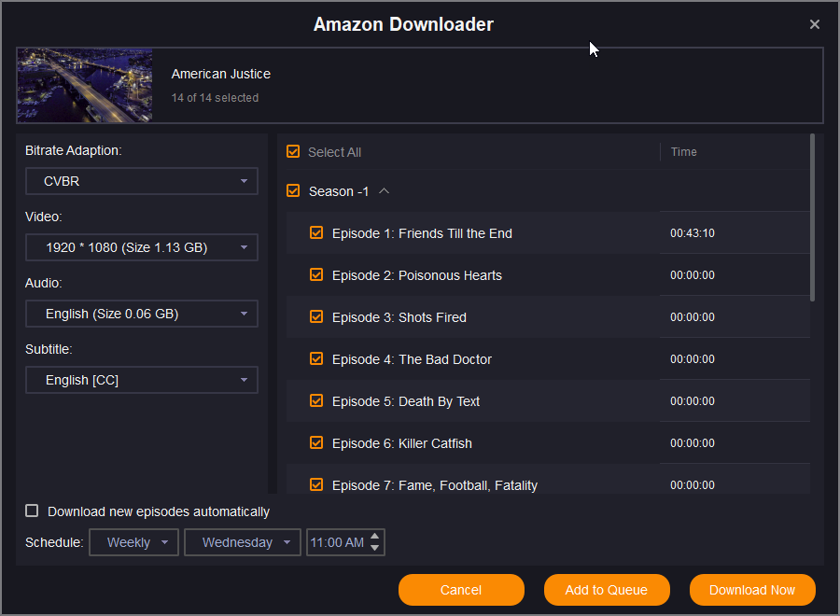Open the Bitrate Adaption CVBR dropdown

(142, 181)
